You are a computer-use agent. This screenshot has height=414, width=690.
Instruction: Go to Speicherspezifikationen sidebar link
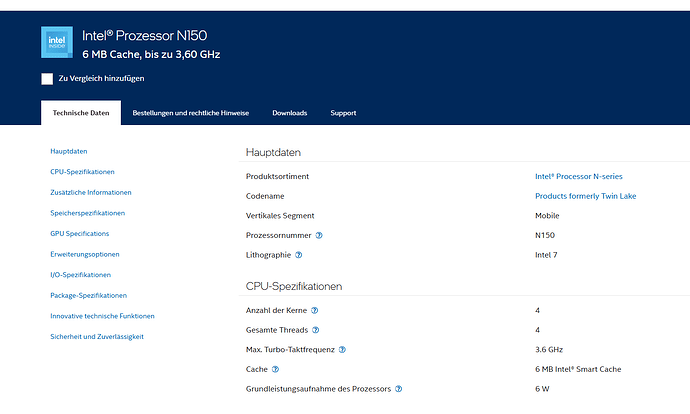[x=87, y=213]
